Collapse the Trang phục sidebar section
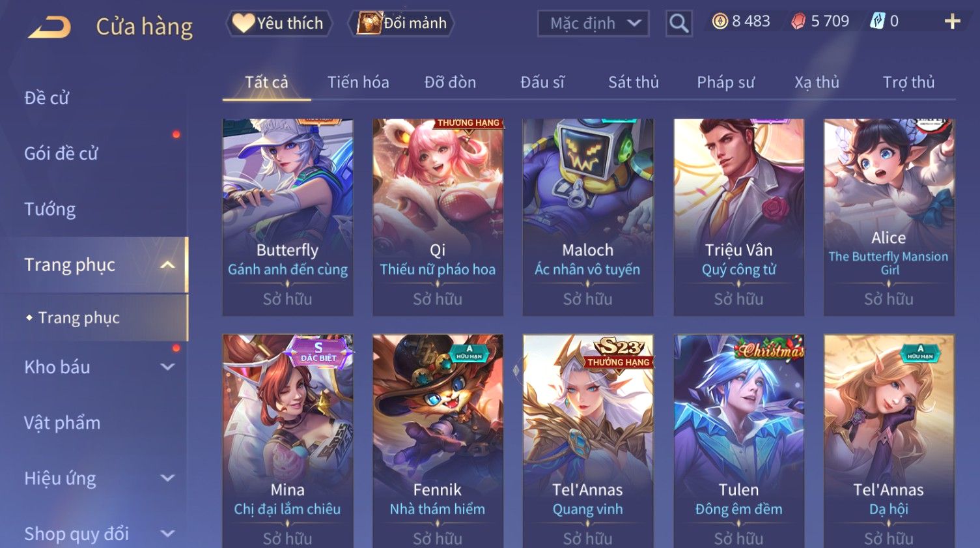This screenshot has height=548, width=980. click(x=167, y=265)
